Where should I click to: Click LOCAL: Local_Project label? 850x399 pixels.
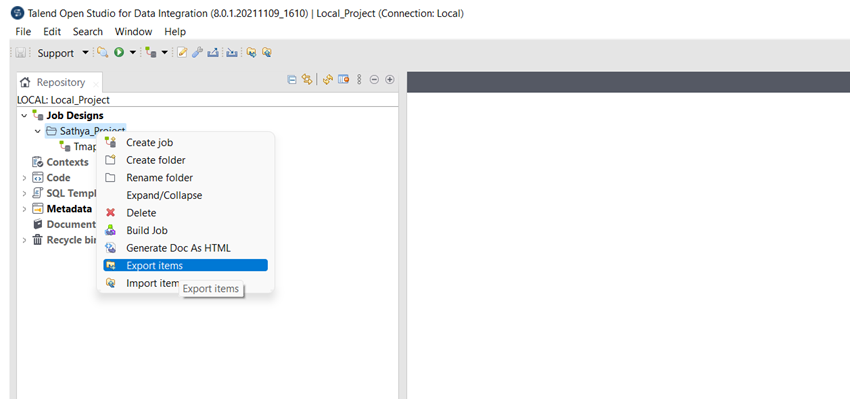(x=63, y=100)
